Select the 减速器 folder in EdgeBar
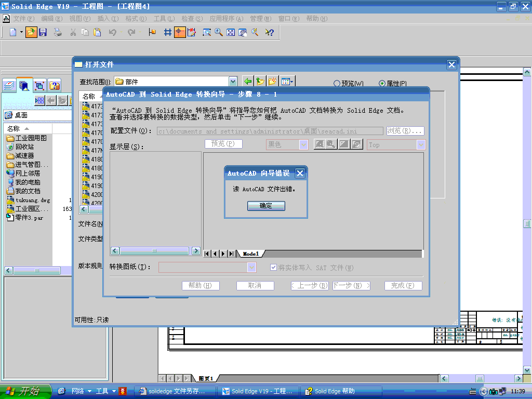 (24, 156)
